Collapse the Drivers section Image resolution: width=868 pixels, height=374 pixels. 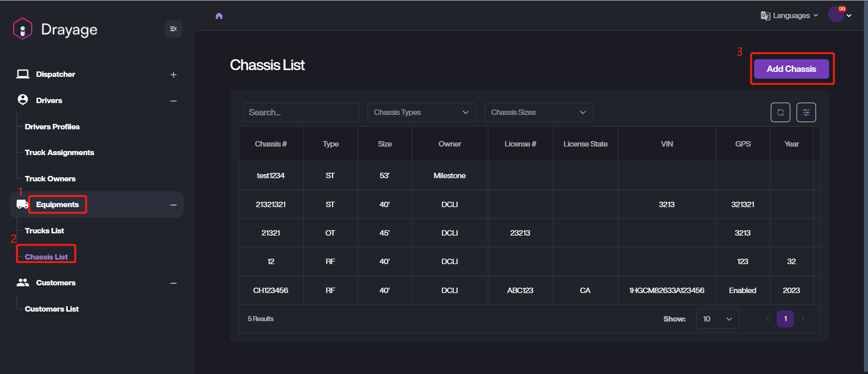coord(173,101)
